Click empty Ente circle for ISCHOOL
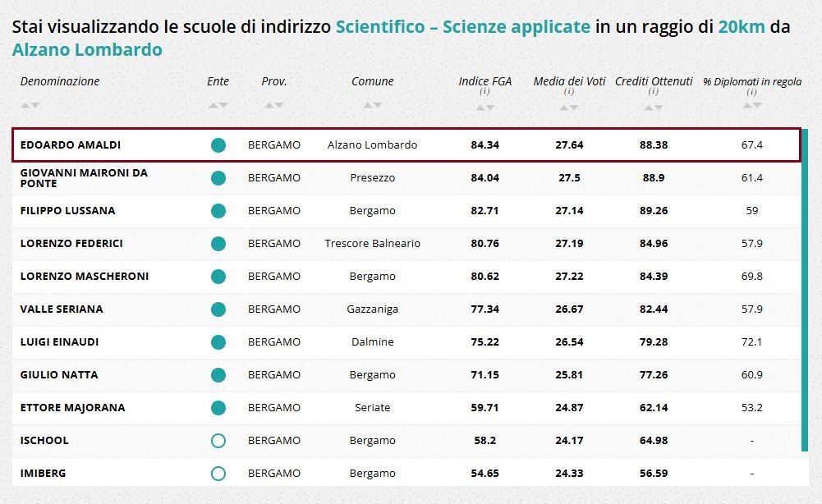The height and width of the screenshot is (504, 822). [218, 441]
